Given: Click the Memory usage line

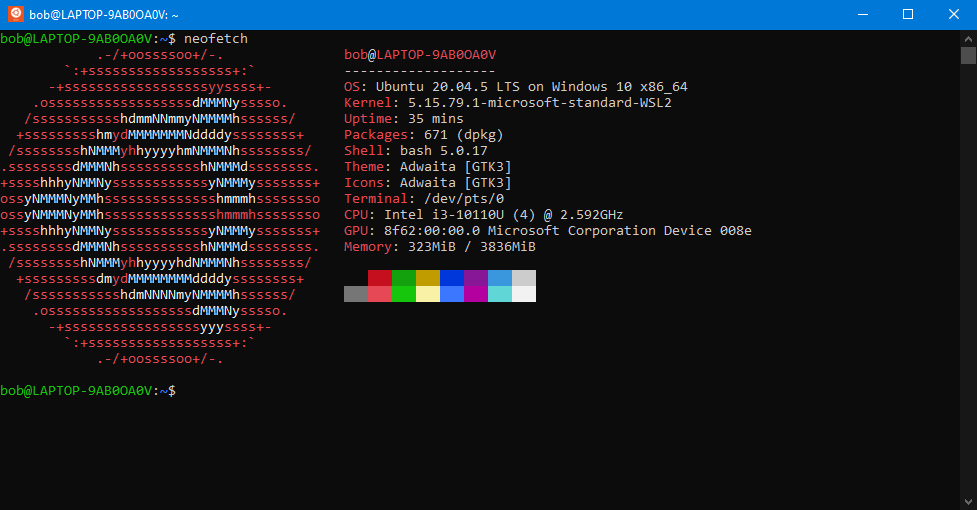Looking at the screenshot, I should click(x=440, y=247).
